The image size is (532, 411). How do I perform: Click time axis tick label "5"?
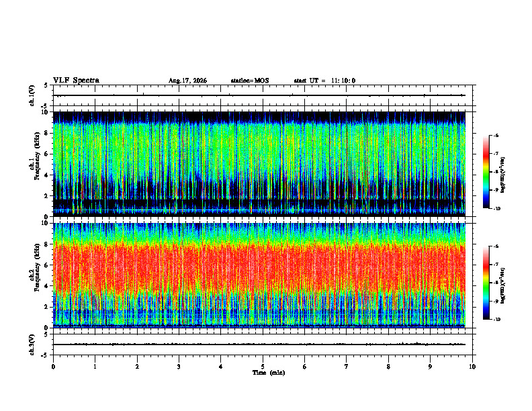(x=263, y=367)
